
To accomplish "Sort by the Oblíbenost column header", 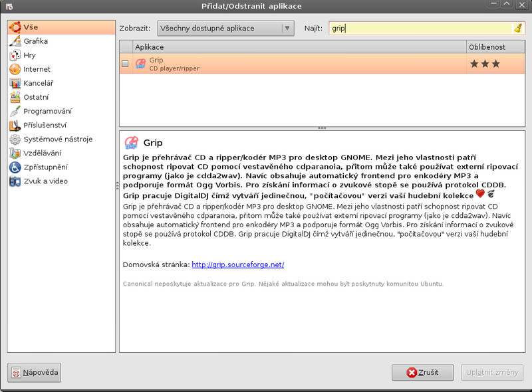I will [495, 47].
